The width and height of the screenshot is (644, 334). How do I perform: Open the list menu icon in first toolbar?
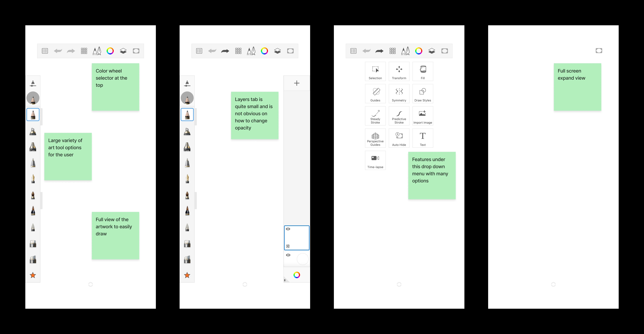click(x=45, y=51)
